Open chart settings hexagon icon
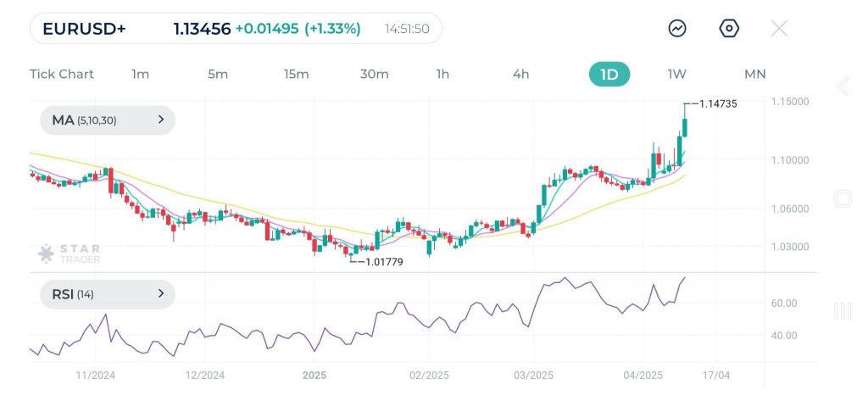Image resolution: width=868 pixels, height=401 pixels. [729, 29]
